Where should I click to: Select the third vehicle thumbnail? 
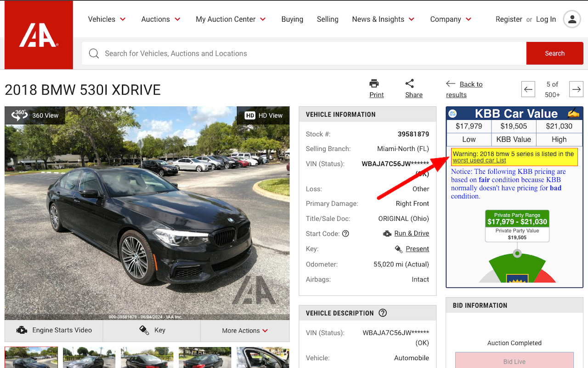click(x=147, y=358)
